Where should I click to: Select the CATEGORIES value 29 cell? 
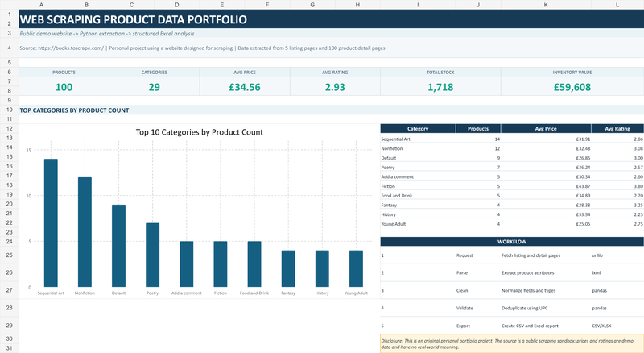coord(154,87)
